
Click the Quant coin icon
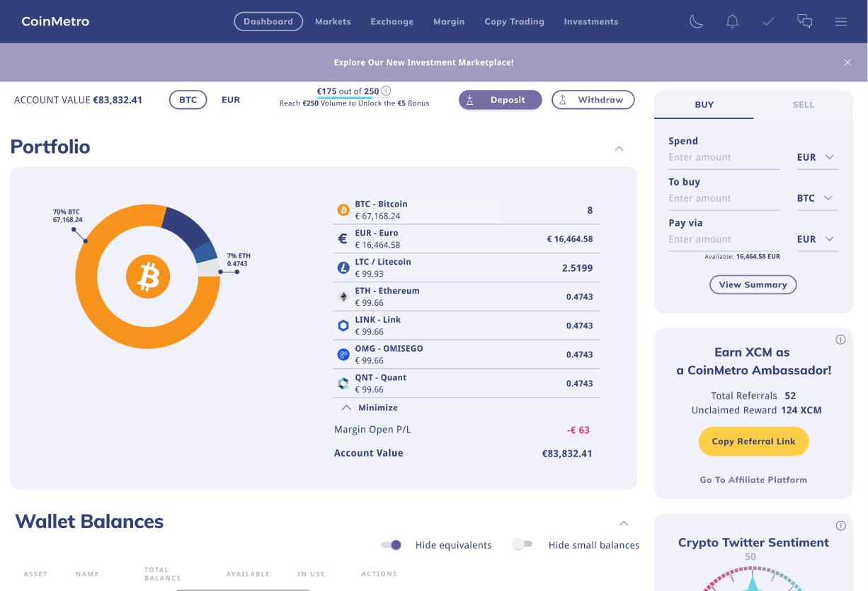click(x=343, y=384)
